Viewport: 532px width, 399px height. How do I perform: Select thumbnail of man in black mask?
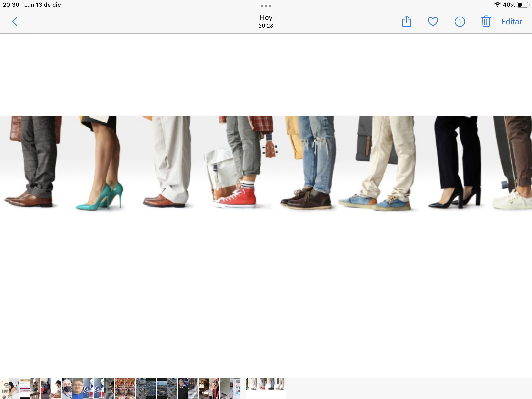click(67, 388)
